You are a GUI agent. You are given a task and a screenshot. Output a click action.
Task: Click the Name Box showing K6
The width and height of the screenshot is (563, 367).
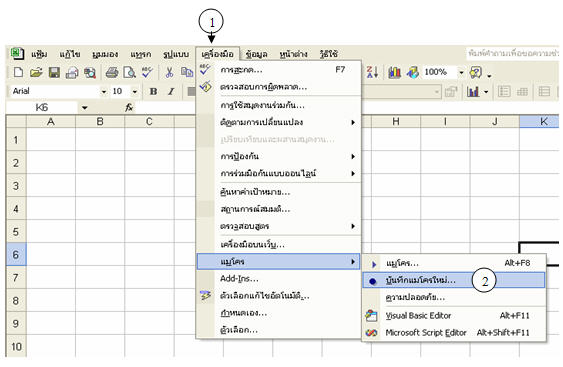click(42, 107)
